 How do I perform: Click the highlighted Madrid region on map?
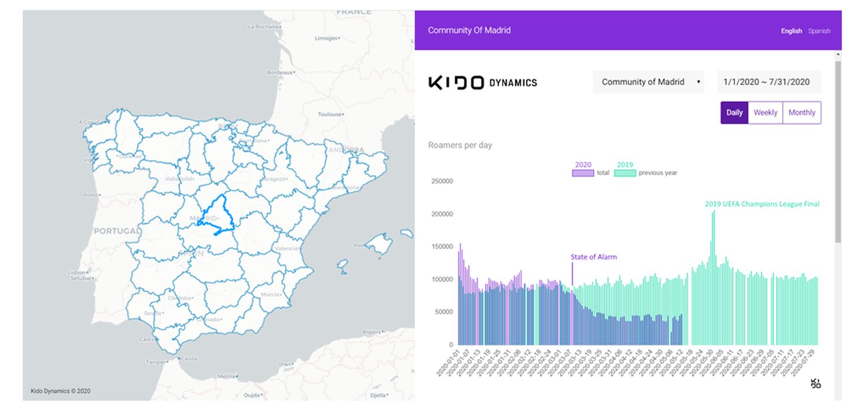pyautogui.click(x=216, y=215)
